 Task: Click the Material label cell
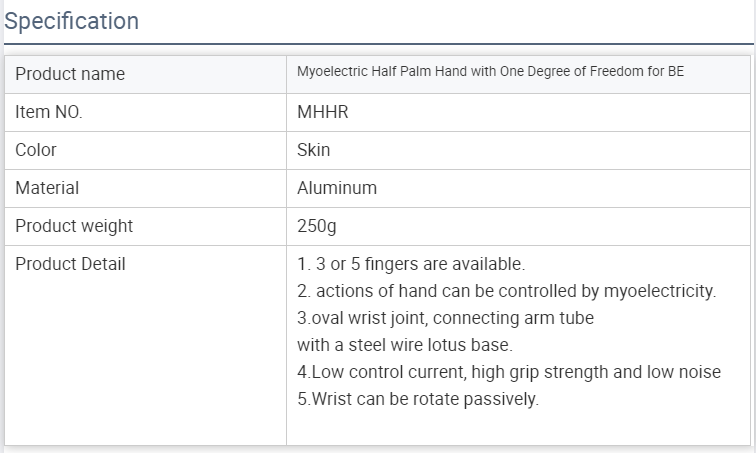pyautogui.click(x=146, y=188)
